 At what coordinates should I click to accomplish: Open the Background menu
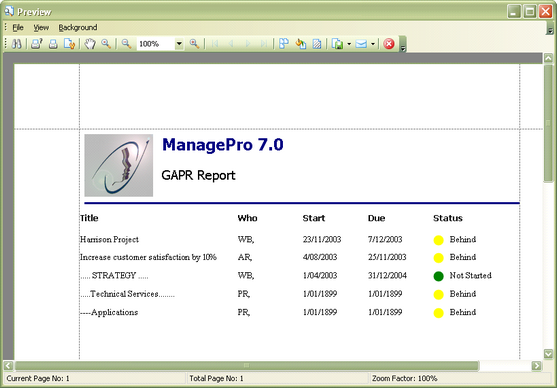pyautogui.click(x=78, y=27)
